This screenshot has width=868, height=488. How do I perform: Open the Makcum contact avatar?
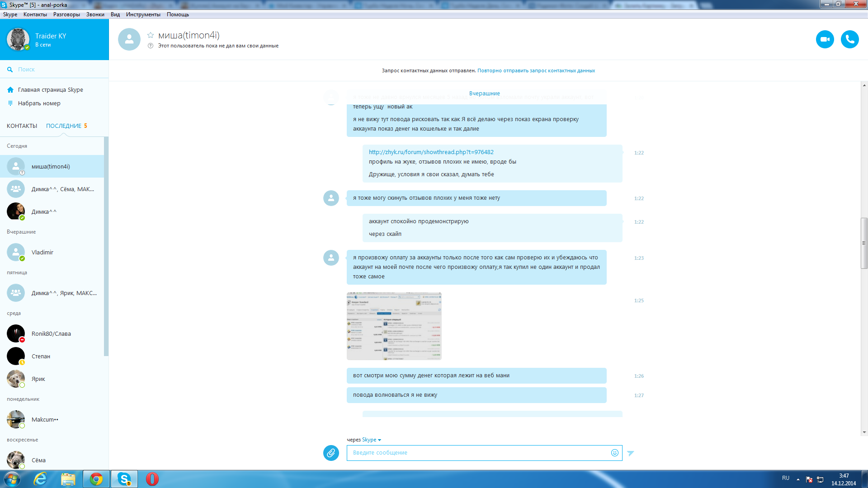[x=16, y=419]
